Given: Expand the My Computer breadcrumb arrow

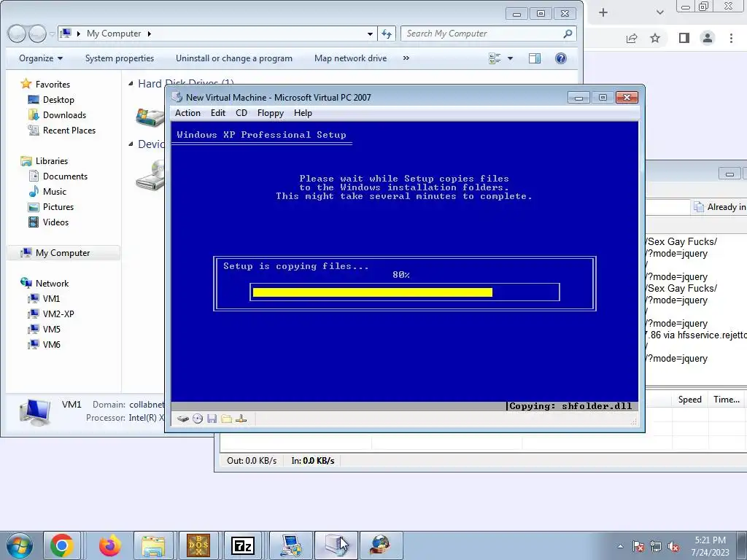Looking at the screenshot, I should pos(149,34).
